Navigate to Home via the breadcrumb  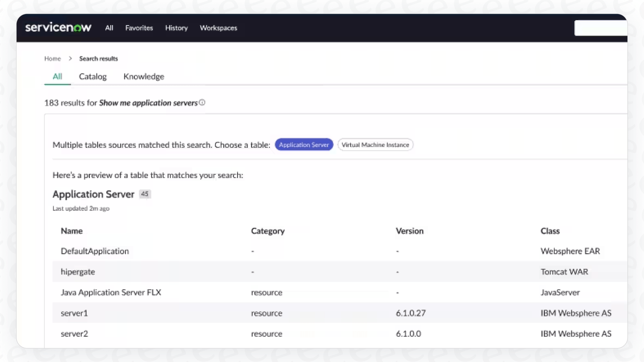[x=52, y=58]
